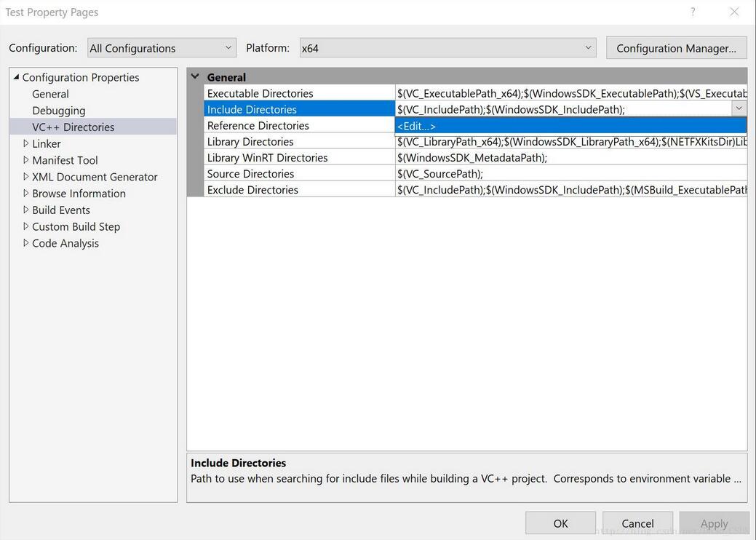Click Build Events tree label
Screen dimensions: 756x540
(60, 210)
